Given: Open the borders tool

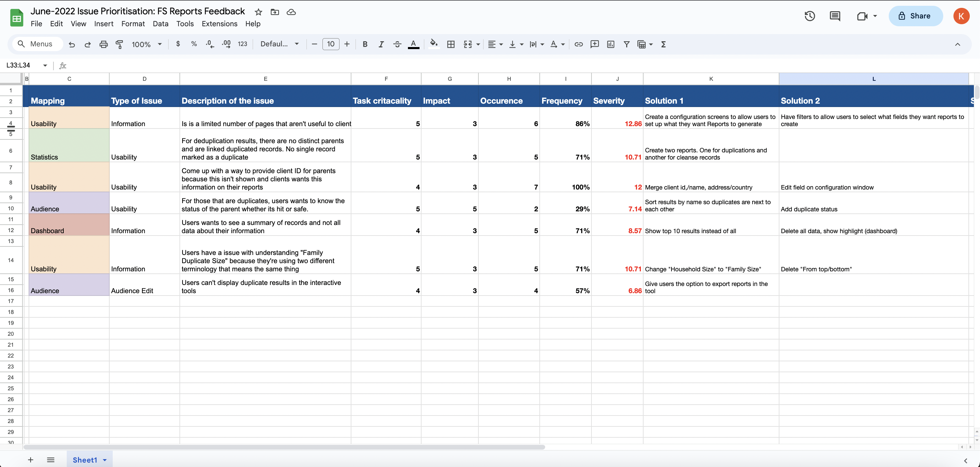Looking at the screenshot, I should point(451,44).
